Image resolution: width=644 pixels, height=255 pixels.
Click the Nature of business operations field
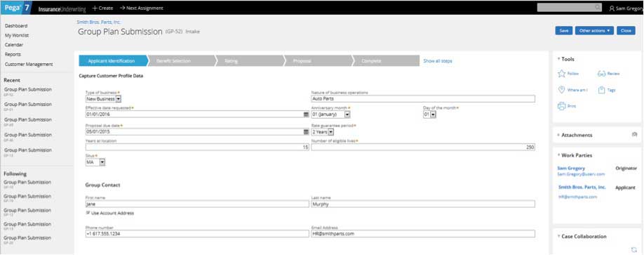(x=423, y=99)
